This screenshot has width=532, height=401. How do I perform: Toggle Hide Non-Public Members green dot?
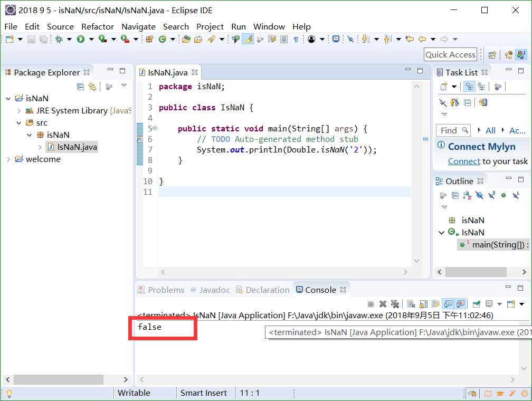[x=503, y=195]
